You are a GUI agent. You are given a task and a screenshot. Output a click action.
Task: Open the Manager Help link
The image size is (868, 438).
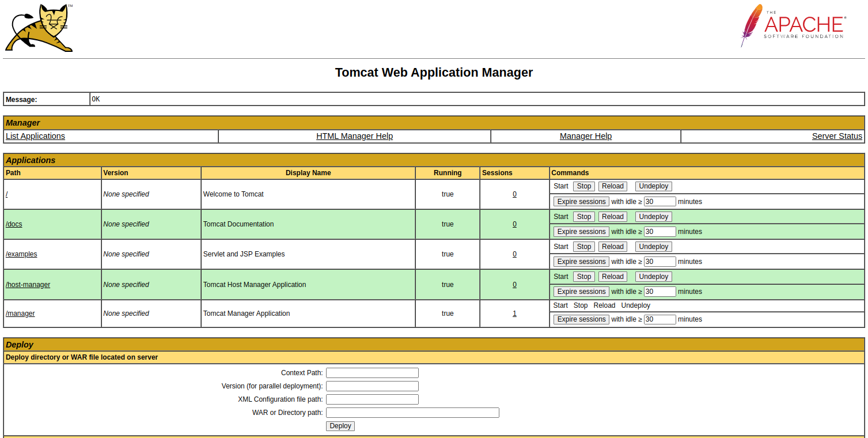(x=585, y=136)
